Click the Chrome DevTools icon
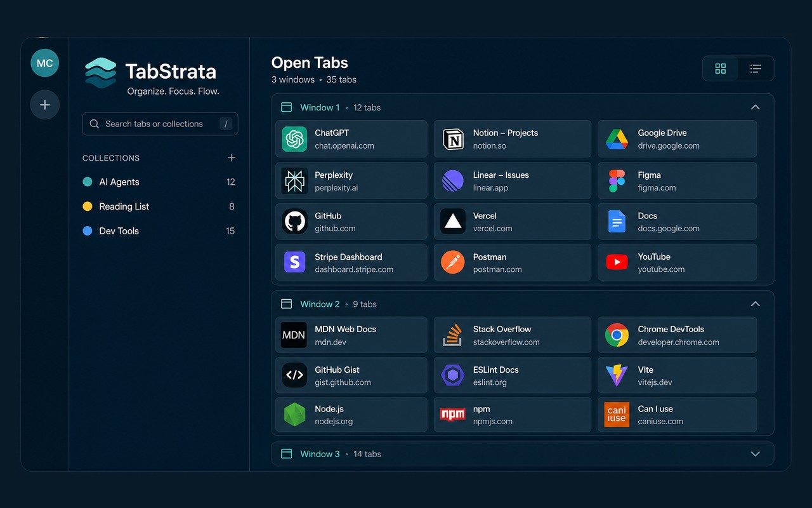812x508 pixels. (x=617, y=335)
